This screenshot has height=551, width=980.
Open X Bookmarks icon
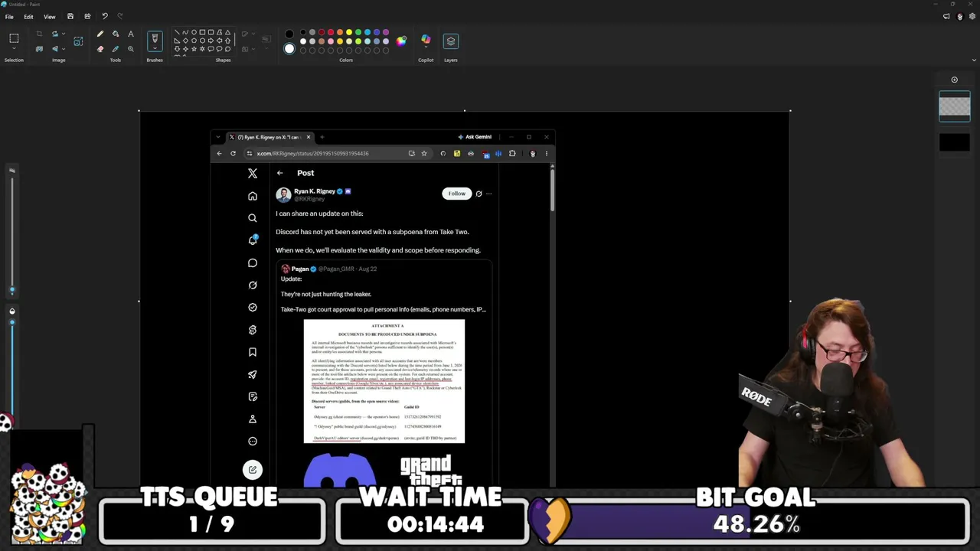[253, 352]
